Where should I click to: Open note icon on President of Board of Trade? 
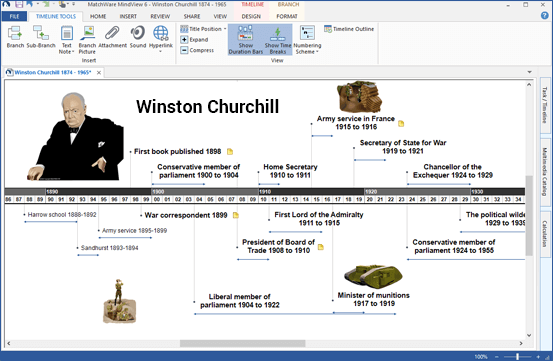point(321,247)
